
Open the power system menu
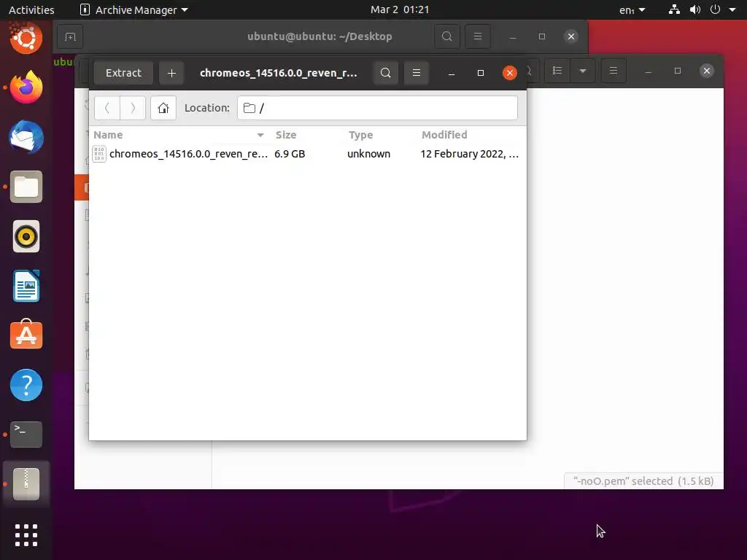coord(715,9)
